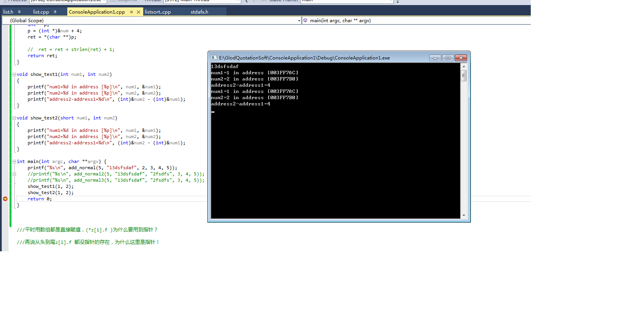
Task: Click first console line 'num2=2 in address [003FF7B0]'
Action: (x=254, y=79)
